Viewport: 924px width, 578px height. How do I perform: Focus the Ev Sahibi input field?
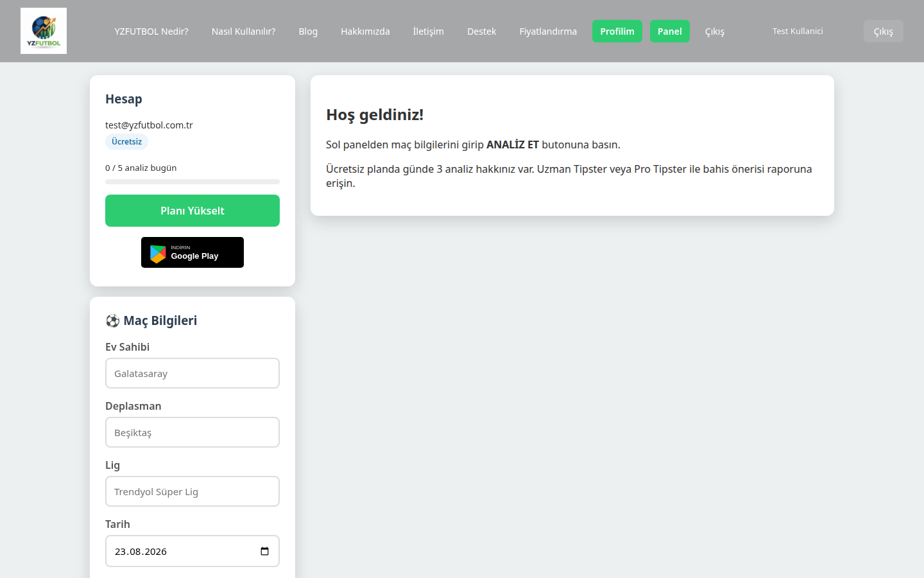193,373
